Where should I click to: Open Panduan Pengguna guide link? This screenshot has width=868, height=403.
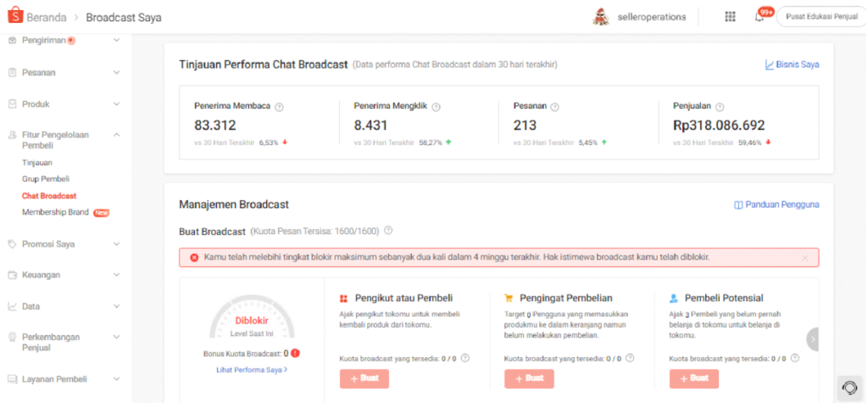pos(776,204)
